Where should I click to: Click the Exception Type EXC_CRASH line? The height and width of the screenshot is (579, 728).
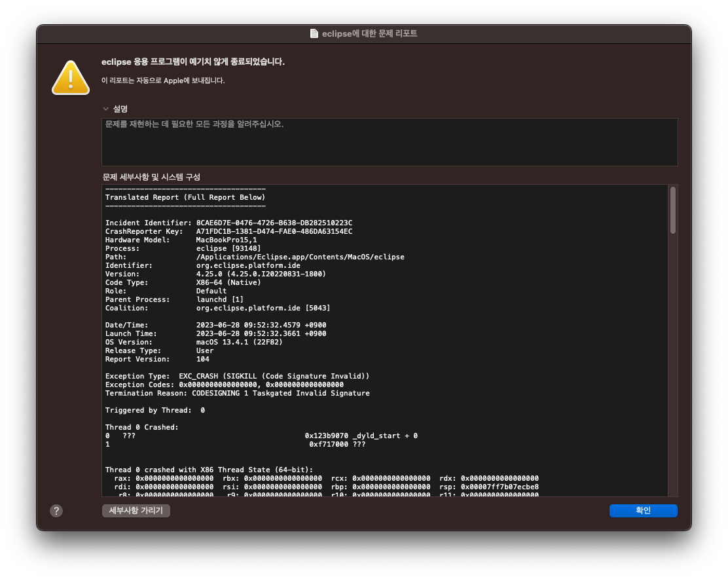coord(237,376)
